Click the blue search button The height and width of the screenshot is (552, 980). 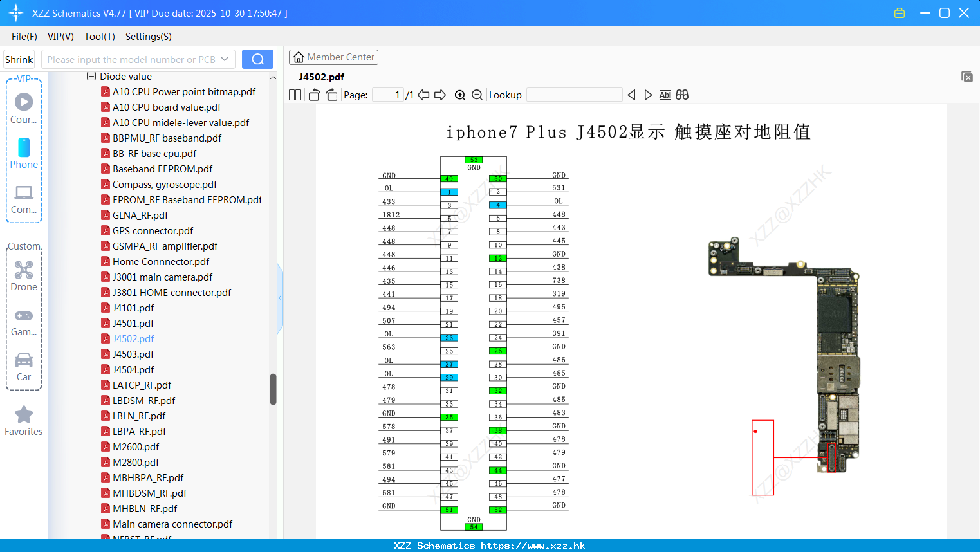coord(257,59)
